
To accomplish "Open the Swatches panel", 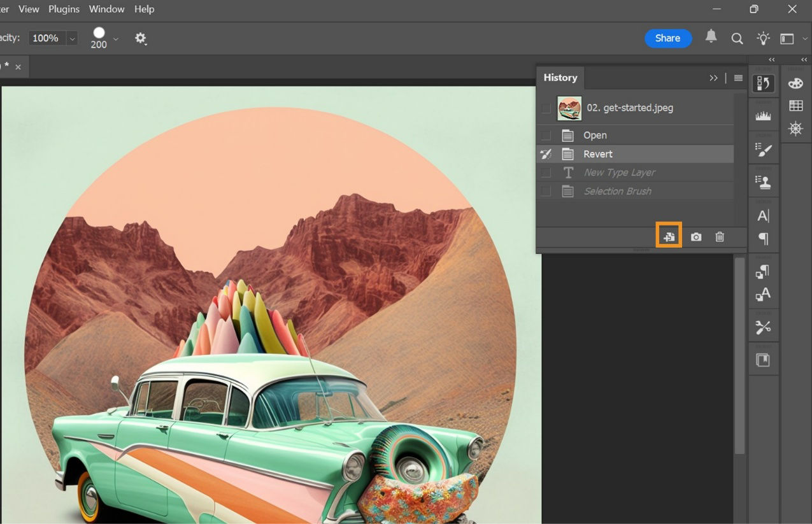I will click(795, 106).
